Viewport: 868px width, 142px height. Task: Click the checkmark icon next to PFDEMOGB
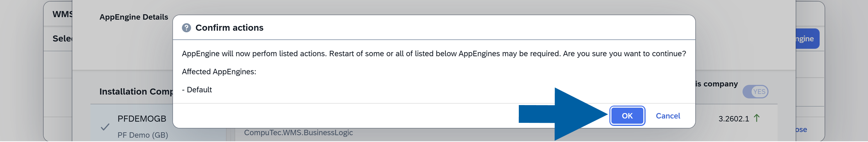(x=105, y=127)
